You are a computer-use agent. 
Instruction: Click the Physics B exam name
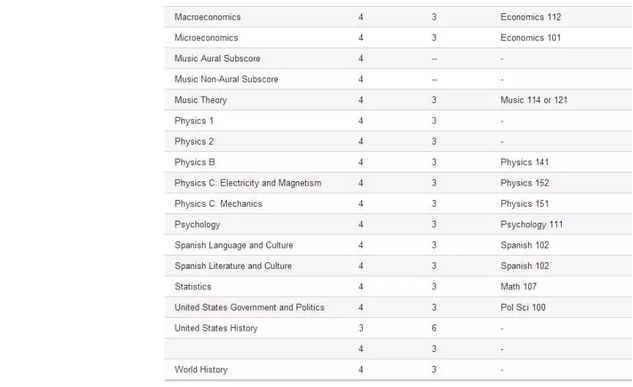tap(195, 162)
